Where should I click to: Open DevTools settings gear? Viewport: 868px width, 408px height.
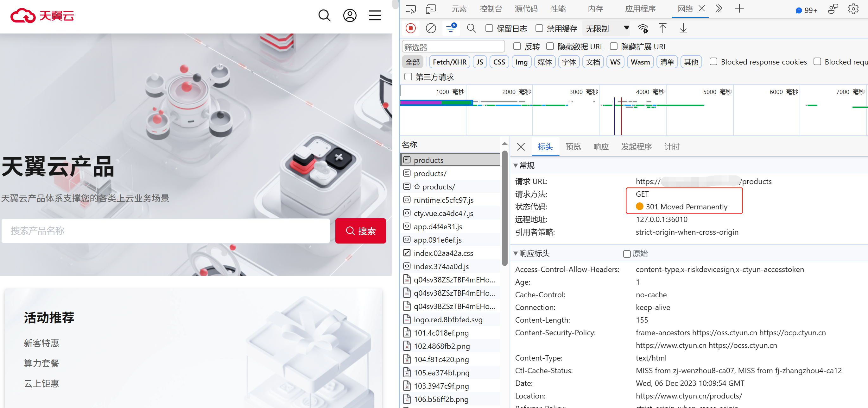tap(853, 9)
